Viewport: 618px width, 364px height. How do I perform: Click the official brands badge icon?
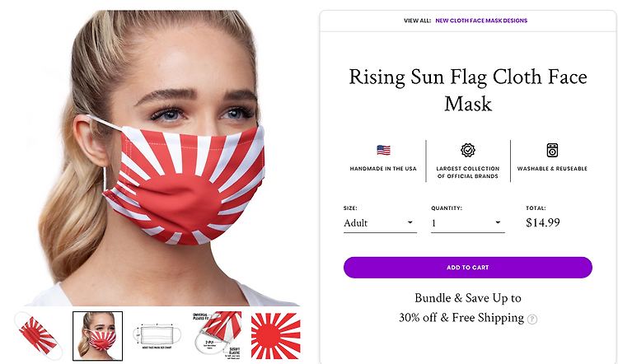point(468,150)
